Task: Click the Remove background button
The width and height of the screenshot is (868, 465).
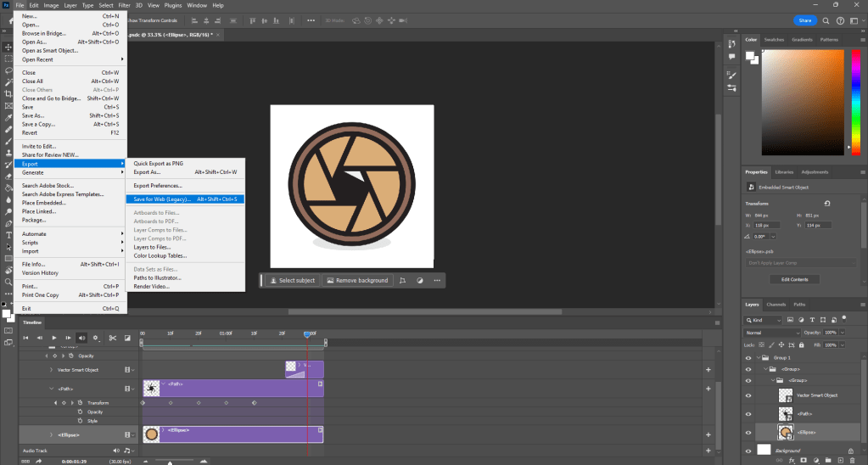Action: coord(356,280)
